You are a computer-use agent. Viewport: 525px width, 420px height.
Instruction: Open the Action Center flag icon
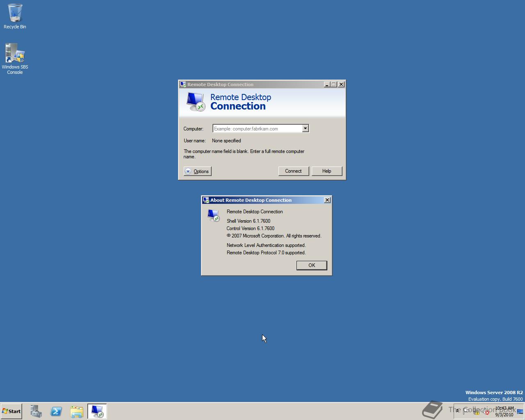(466, 411)
